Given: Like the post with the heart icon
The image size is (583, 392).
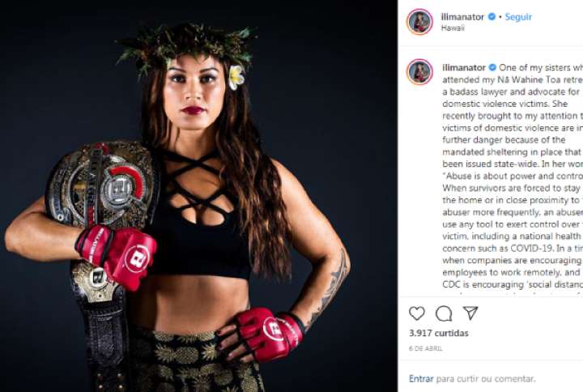Looking at the screenshot, I should (x=417, y=313).
